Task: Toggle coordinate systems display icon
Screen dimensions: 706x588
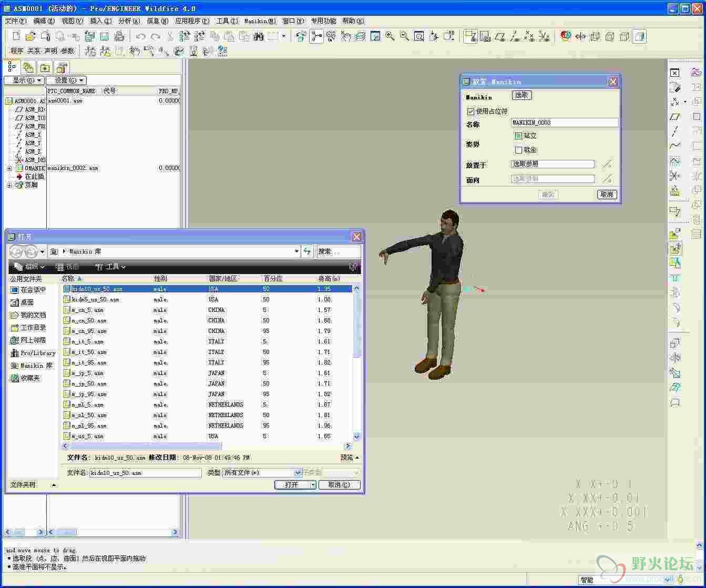Action: click(544, 36)
